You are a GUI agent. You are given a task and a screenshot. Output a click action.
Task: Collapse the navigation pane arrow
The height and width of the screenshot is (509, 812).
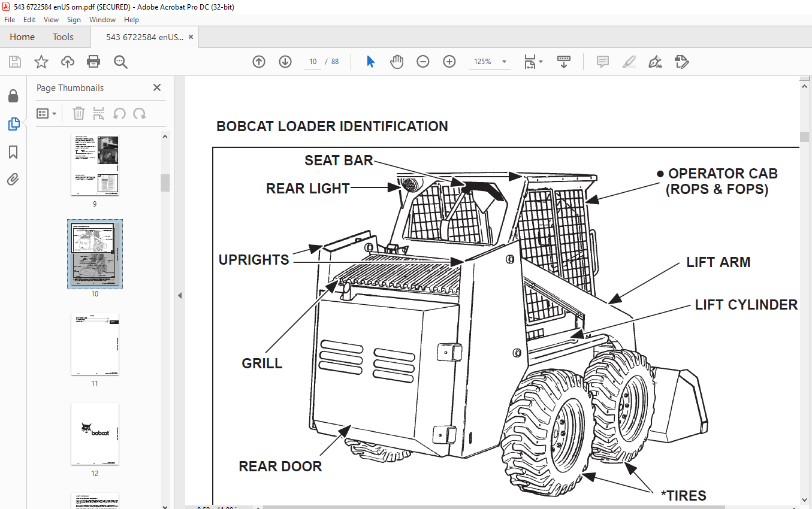[x=179, y=295]
